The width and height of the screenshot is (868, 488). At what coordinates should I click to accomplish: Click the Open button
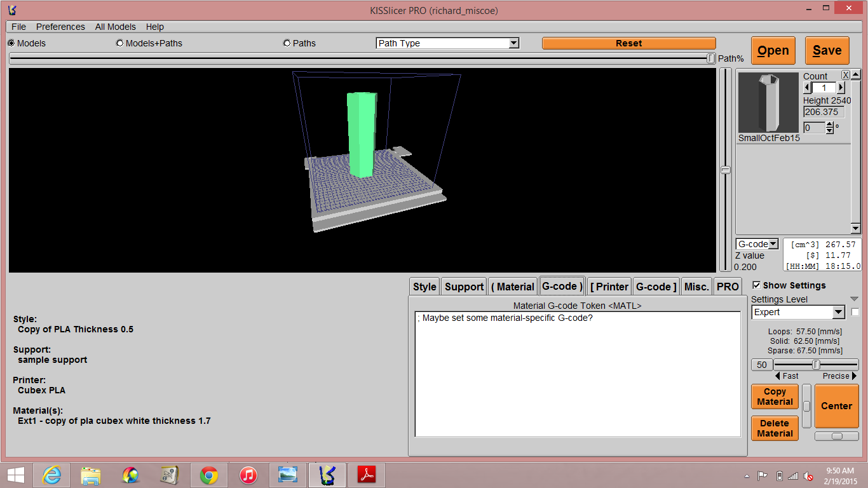click(x=773, y=51)
